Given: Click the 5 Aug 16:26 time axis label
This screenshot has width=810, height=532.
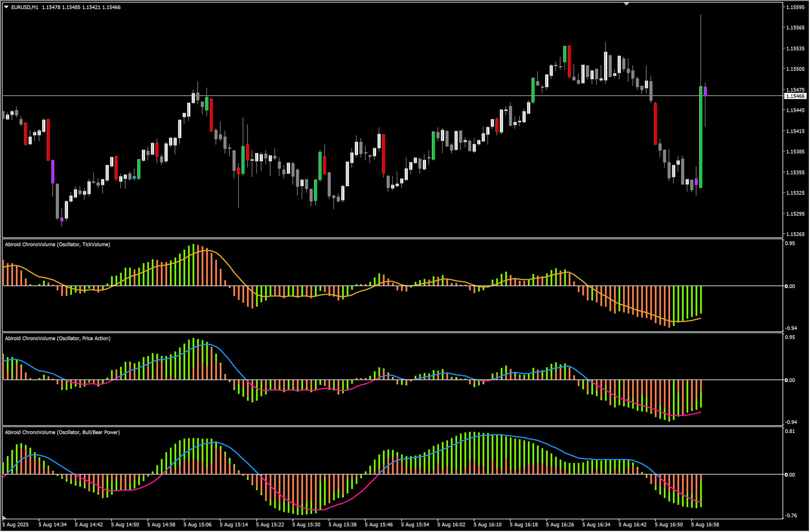Looking at the screenshot, I should pos(560,525).
